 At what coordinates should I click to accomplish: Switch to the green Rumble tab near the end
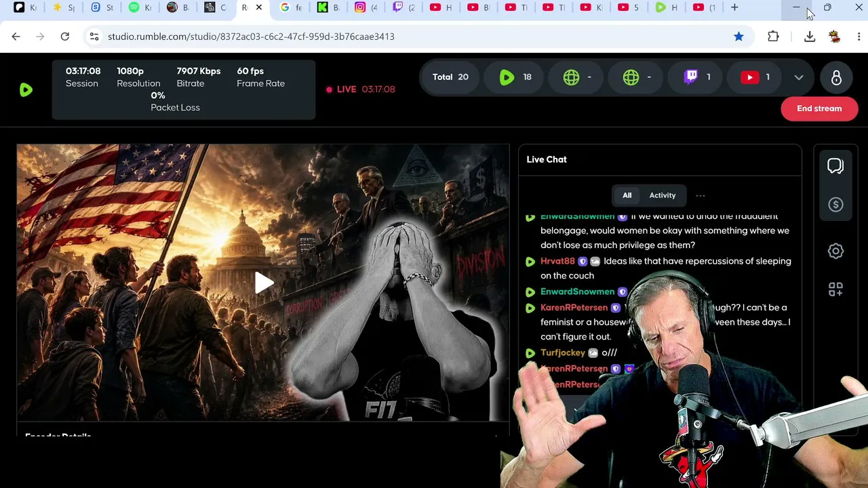667,7
